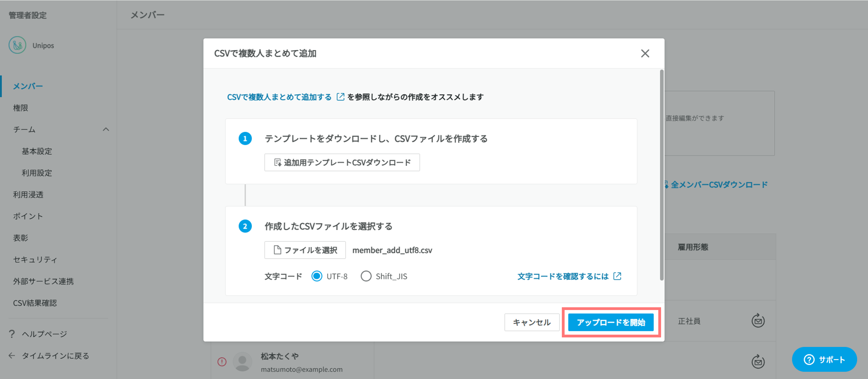
Task: Click the 松本たくや member name
Action: click(x=280, y=356)
